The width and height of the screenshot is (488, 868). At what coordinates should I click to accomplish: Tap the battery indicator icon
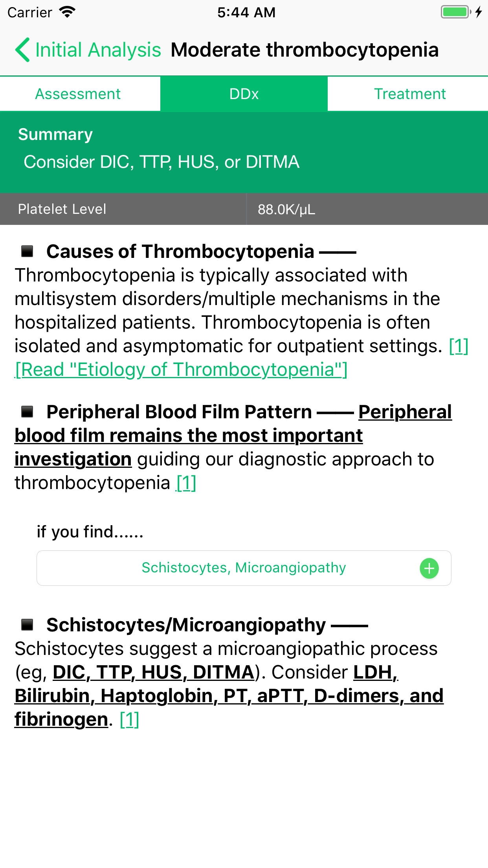[x=456, y=12]
